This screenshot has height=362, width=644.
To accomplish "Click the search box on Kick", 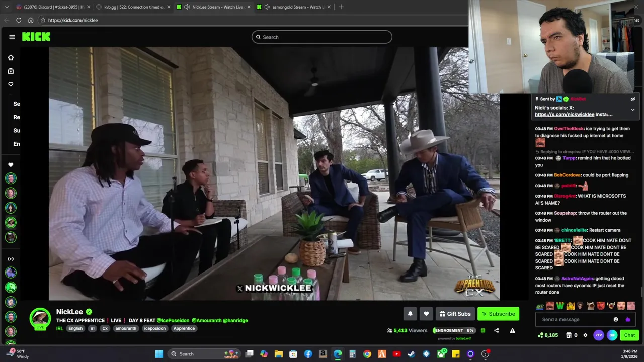I will [322, 37].
